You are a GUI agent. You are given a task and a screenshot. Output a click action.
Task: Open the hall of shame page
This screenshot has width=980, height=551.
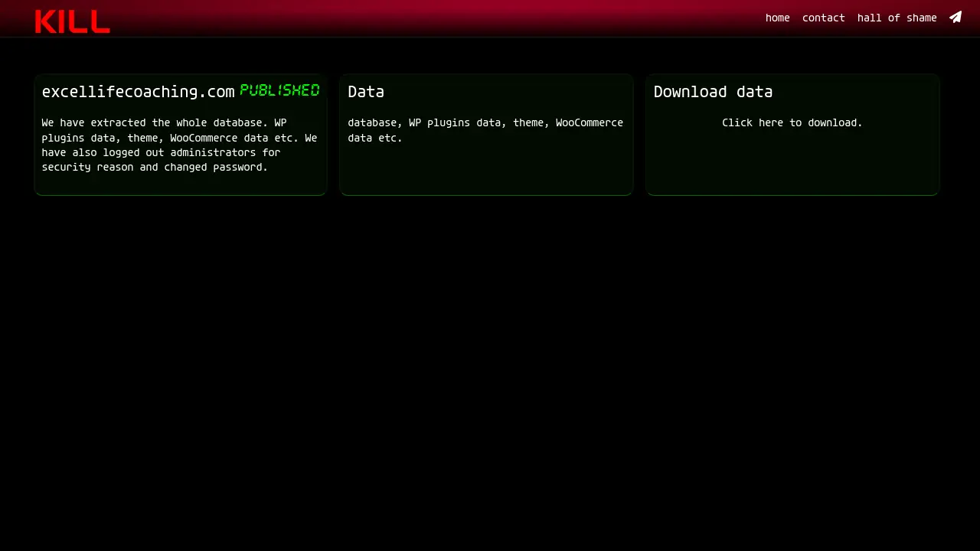point(897,18)
